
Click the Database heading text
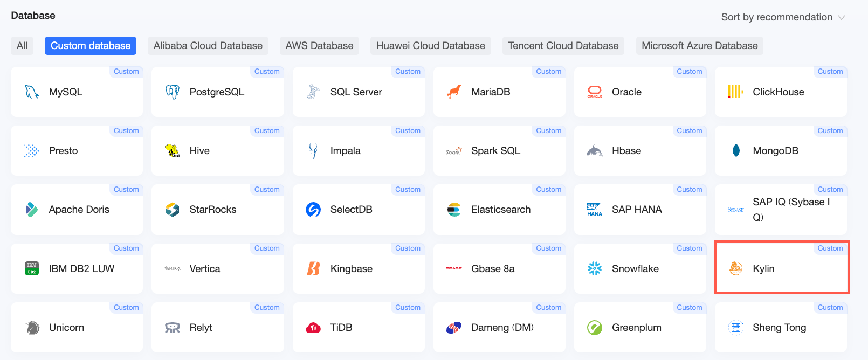pos(33,16)
